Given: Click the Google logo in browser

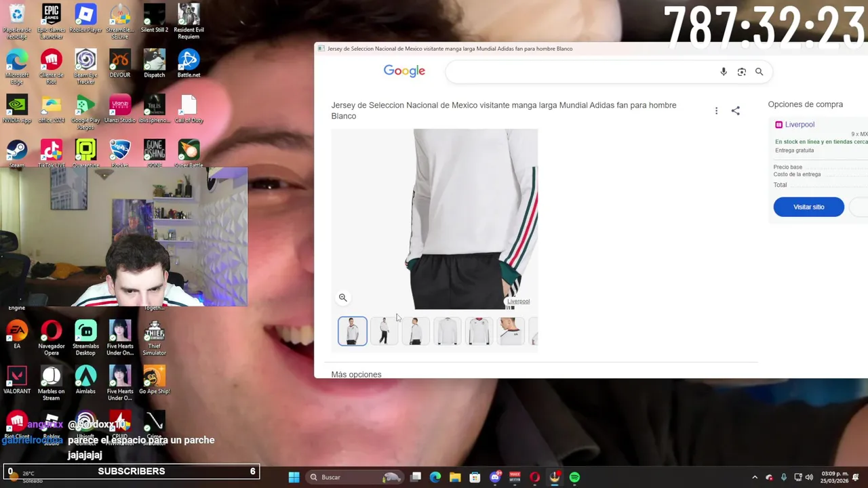Looking at the screenshot, I should (404, 71).
